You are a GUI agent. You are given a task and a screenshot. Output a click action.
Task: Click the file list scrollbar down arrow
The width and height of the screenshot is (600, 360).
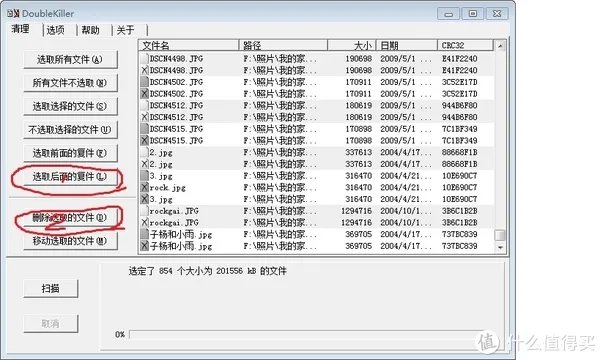(x=500, y=248)
